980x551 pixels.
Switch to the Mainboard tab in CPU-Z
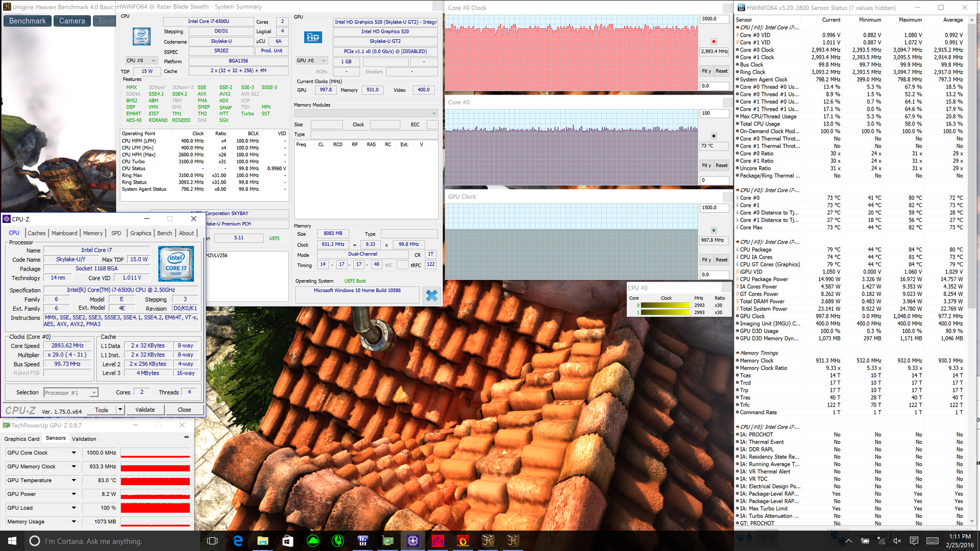click(64, 233)
